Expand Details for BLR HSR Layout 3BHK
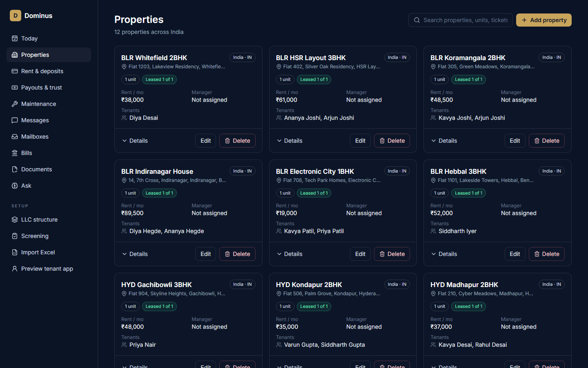Viewport: 588px width, 368px height. pos(290,141)
